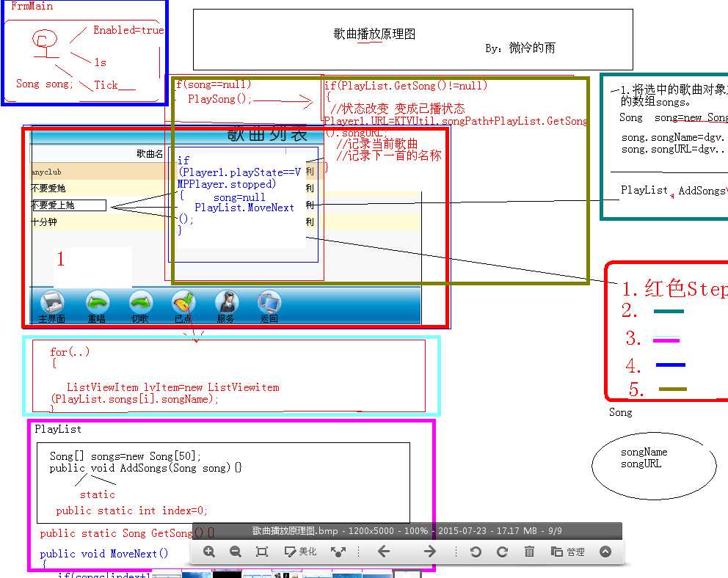Click the 已点 selected-songs icon in the diagram

(x=183, y=306)
